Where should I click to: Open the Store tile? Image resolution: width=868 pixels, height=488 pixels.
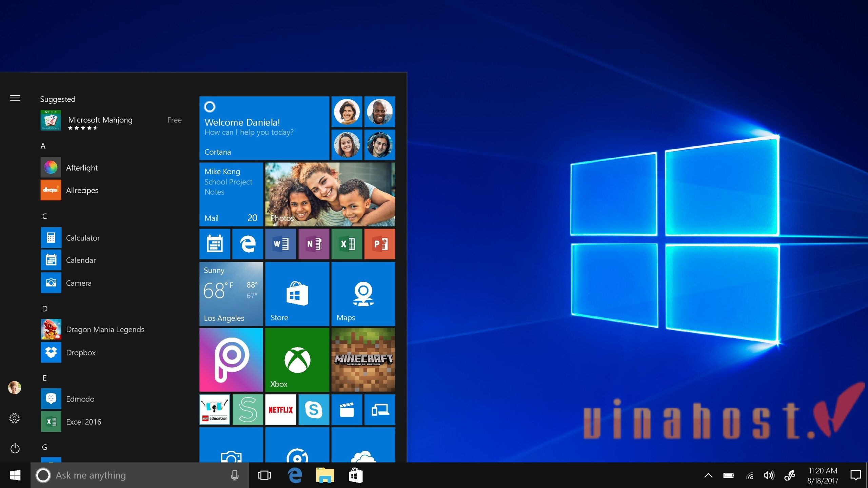tap(297, 294)
